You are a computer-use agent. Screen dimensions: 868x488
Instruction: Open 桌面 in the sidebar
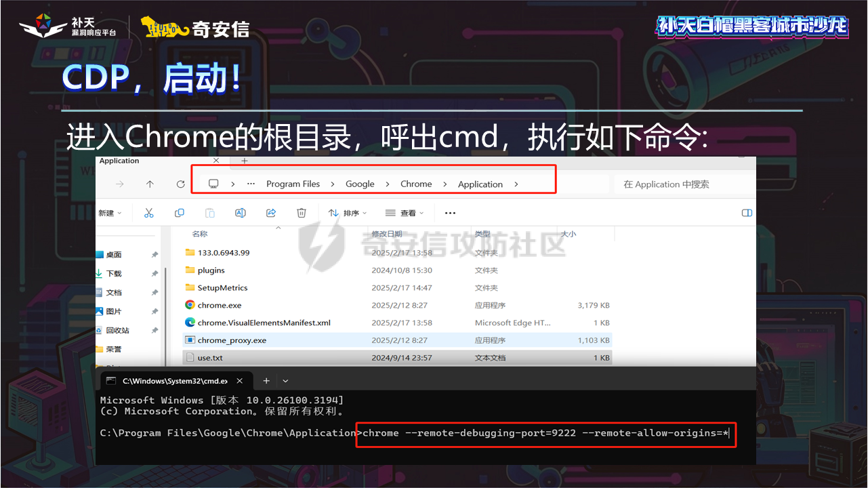(113, 255)
